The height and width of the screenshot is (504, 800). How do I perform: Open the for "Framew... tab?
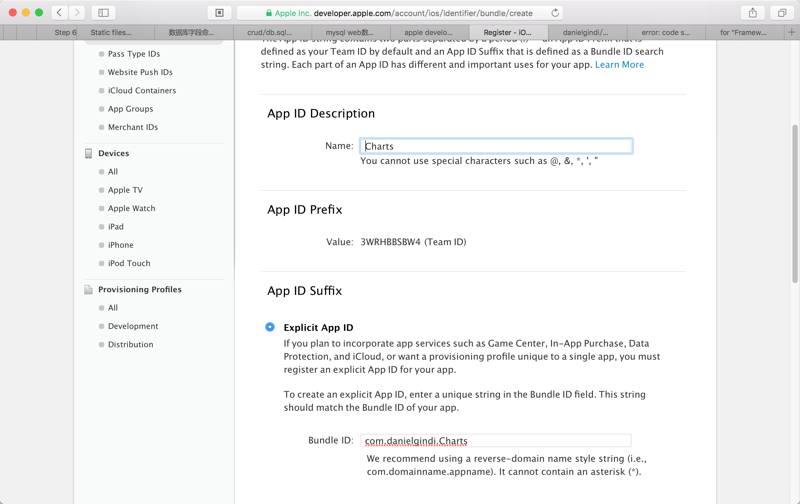(743, 32)
